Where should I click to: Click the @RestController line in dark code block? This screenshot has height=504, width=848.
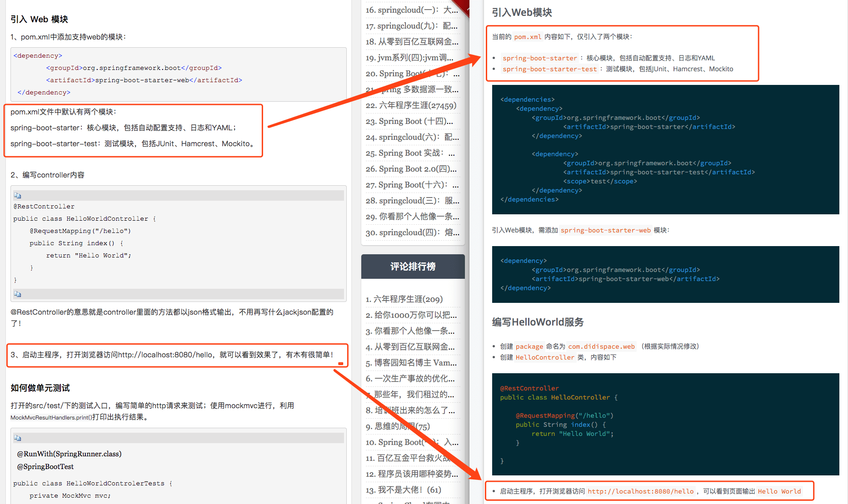[529, 388]
